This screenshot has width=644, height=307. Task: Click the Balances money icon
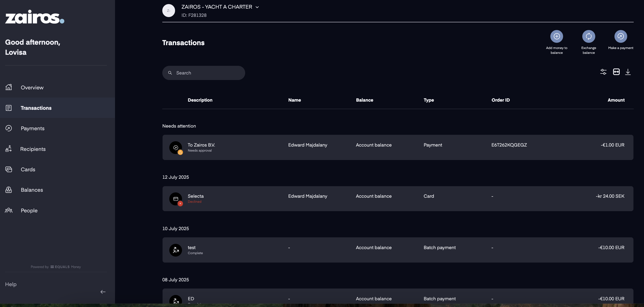click(9, 190)
